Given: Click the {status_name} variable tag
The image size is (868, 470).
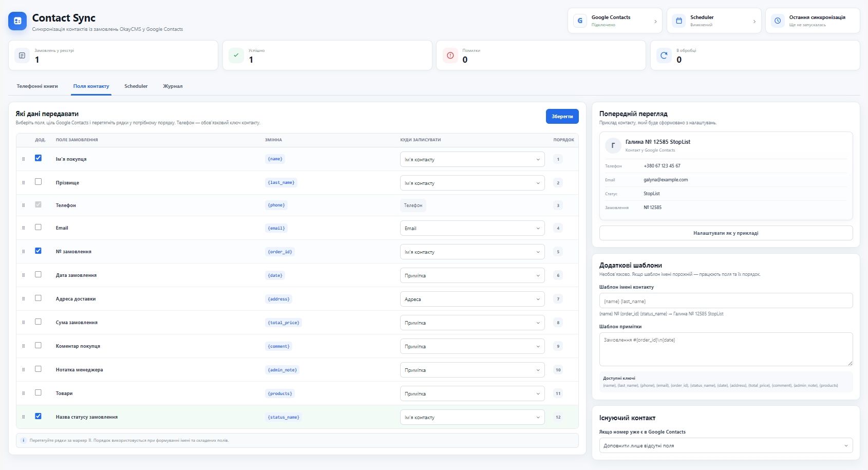Looking at the screenshot, I should pyautogui.click(x=284, y=417).
